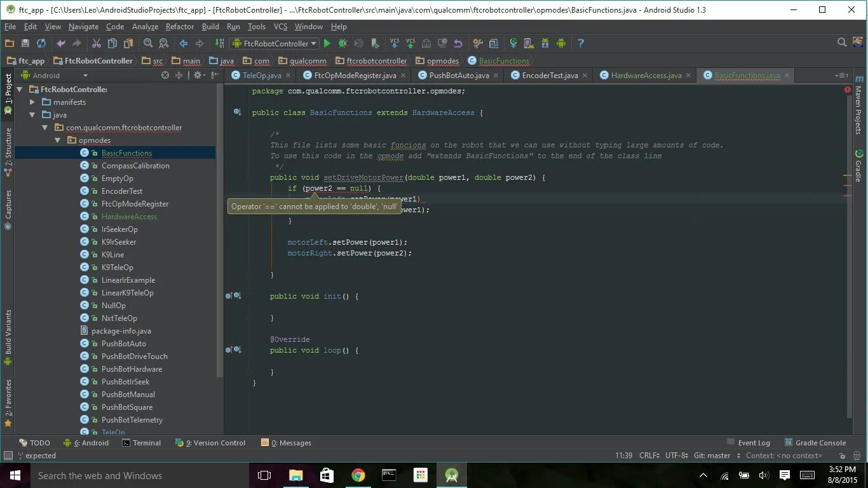Click the Synchronize refresh icon
This screenshot has width=868, height=488.
click(x=41, y=43)
